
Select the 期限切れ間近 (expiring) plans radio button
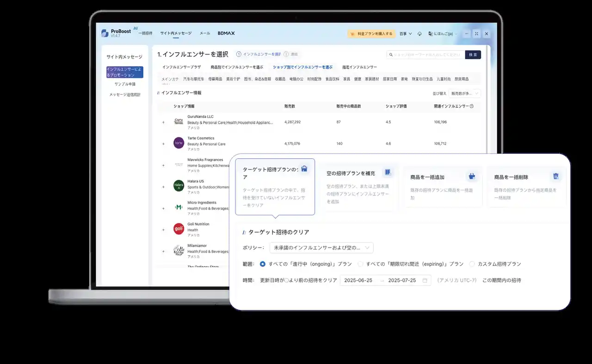coord(360,264)
